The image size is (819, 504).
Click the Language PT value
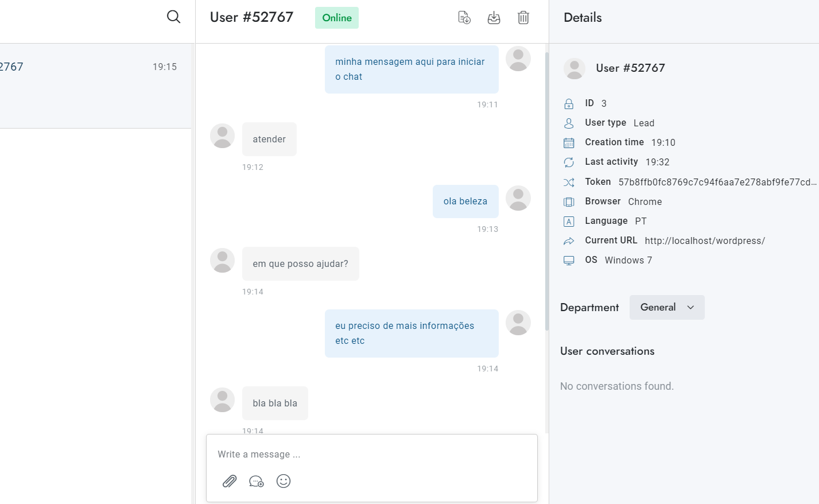tap(641, 221)
